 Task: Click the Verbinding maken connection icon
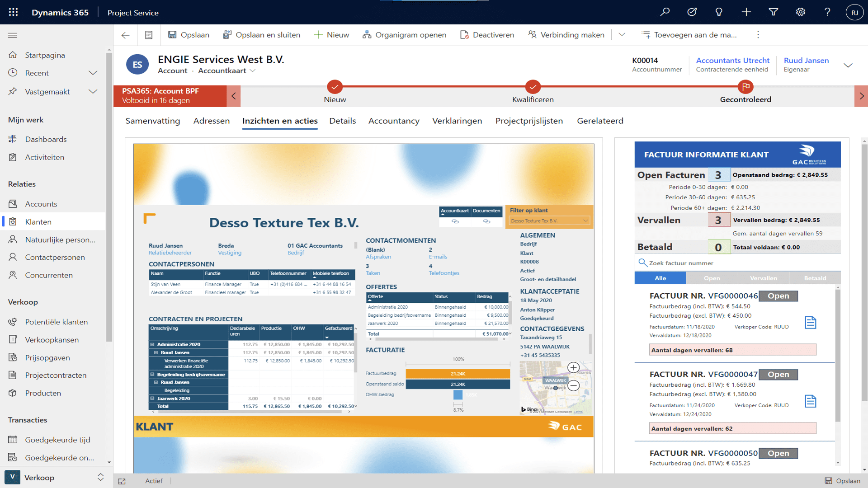pyautogui.click(x=533, y=34)
